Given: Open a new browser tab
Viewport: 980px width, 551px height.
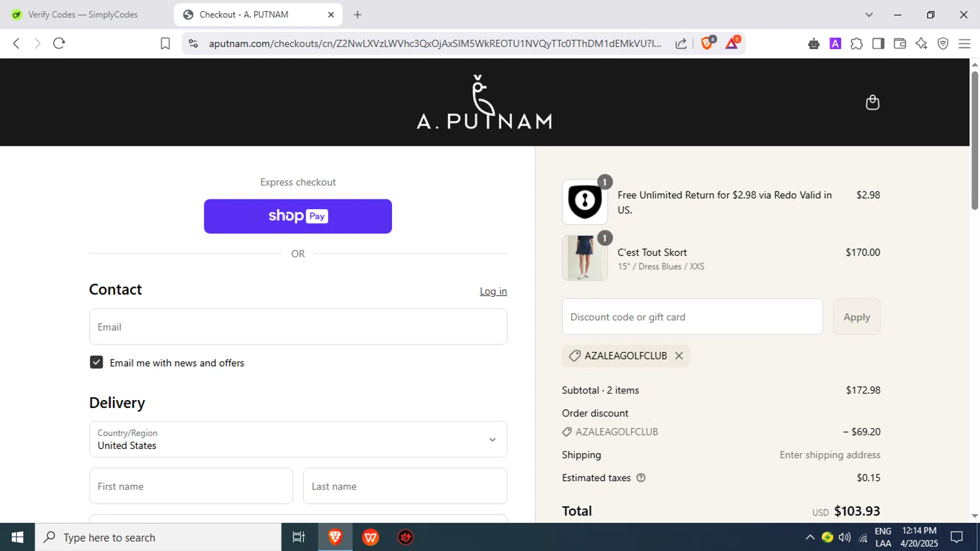Looking at the screenshot, I should tap(357, 14).
